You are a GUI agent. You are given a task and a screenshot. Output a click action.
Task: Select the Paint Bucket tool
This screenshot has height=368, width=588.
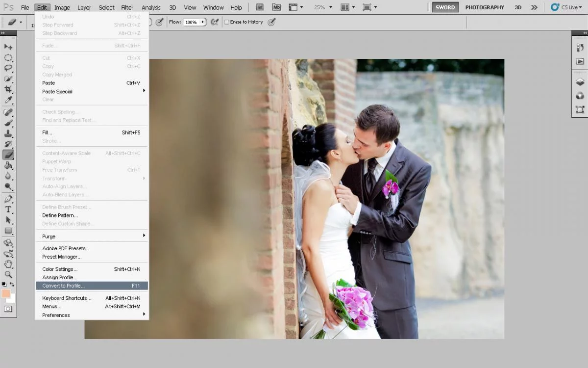8,165
